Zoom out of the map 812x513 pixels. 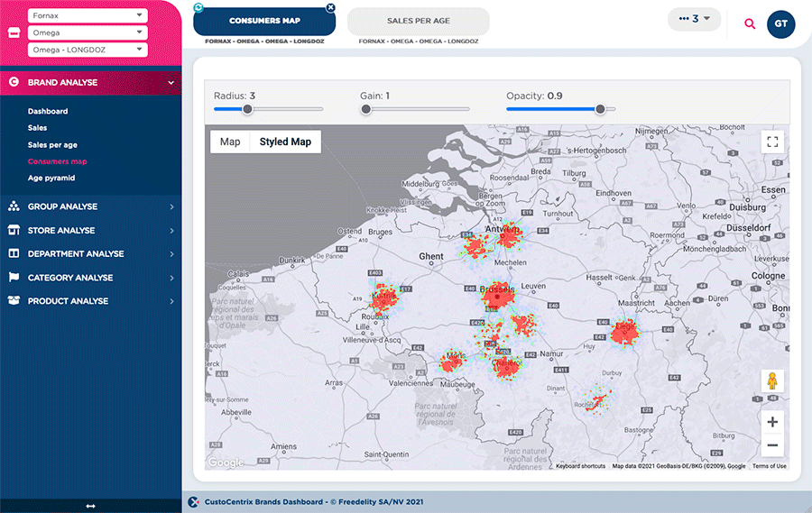tap(771, 445)
